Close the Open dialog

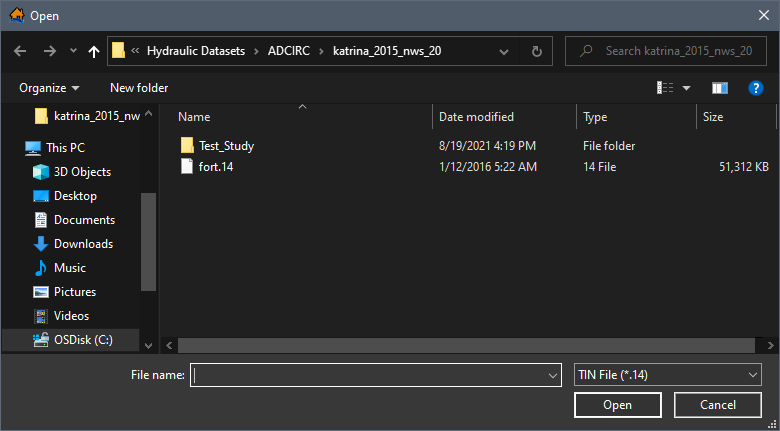coord(764,15)
